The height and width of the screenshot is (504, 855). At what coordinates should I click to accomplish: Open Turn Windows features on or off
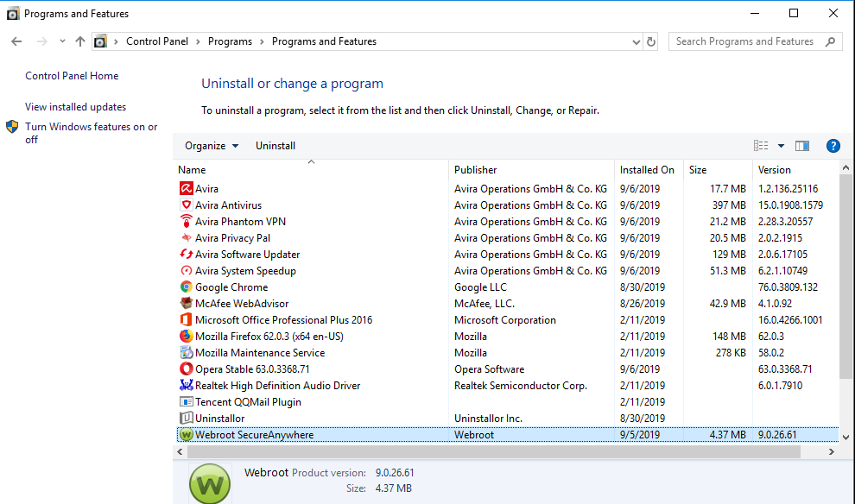[x=91, y=133]
